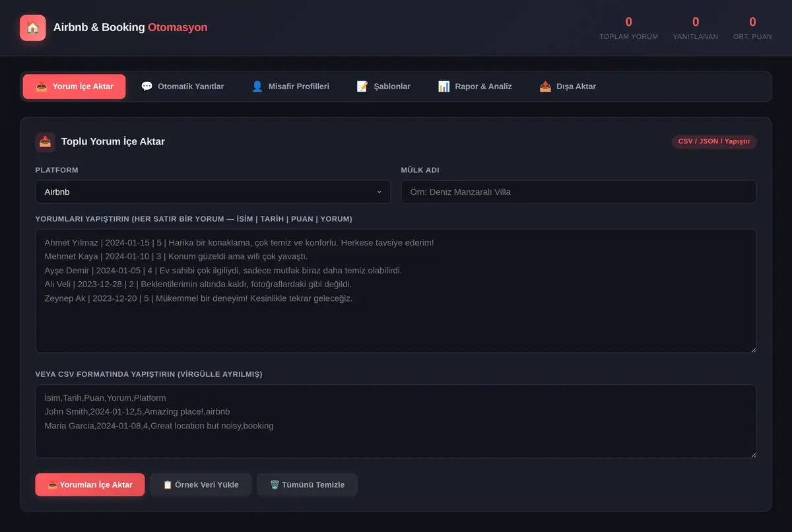
Task: Click the CSV / JSON / Yapıştır badge
Action: (x=714, y=141)
